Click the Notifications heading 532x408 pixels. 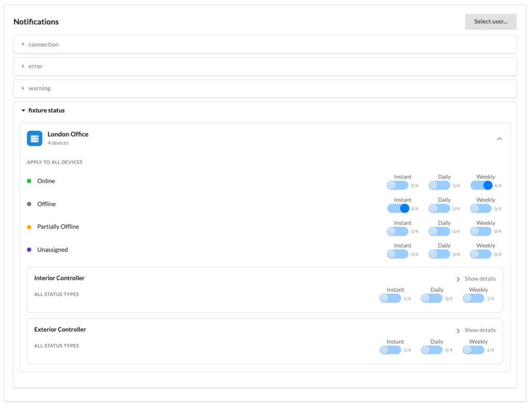click(x=36, y=22)
